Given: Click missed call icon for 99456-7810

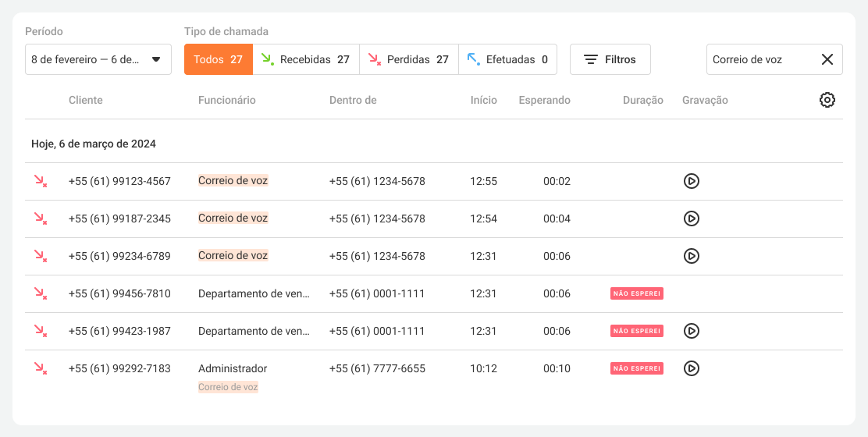Looking at the screenshot, I should [x=40, y=293].
